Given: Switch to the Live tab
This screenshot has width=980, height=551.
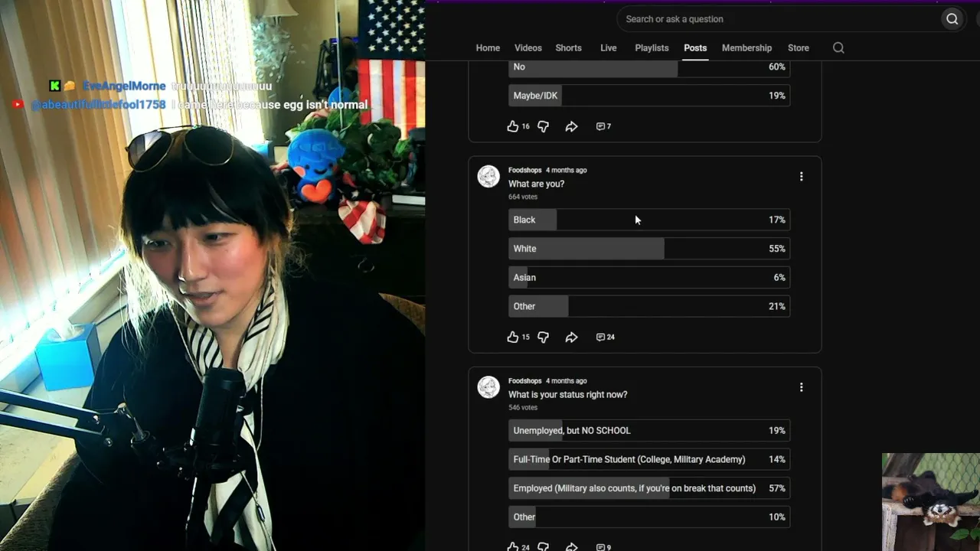Looking at the screenshot, I should [x=609, y=47].
